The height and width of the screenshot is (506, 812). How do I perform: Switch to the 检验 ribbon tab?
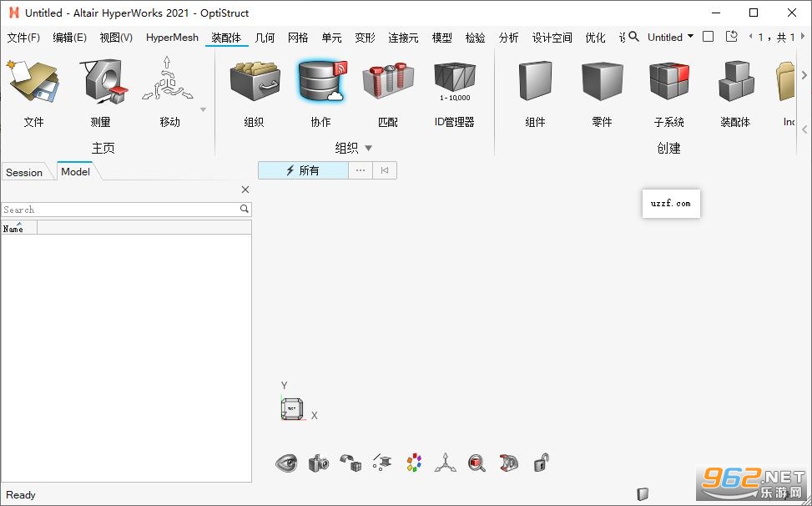click(476, 38)
